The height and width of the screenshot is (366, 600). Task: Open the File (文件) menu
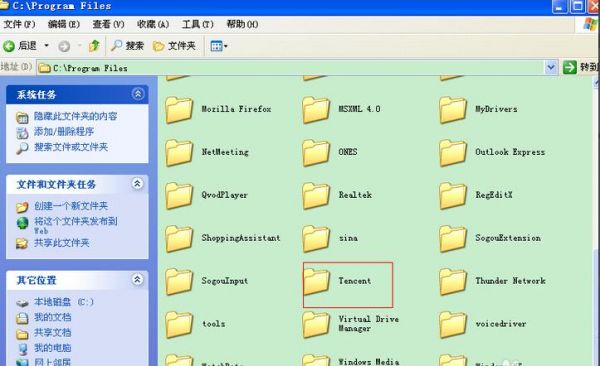tap(19, 25)
